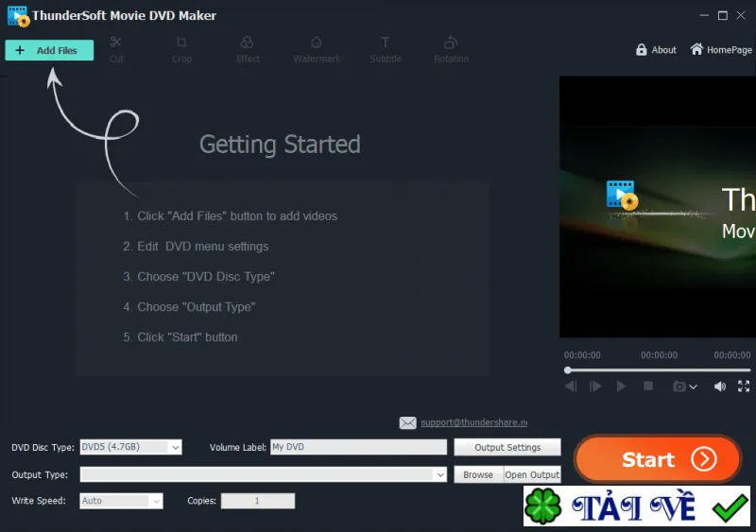The height and width of the screenshot is (532, 756).
Task: Open the support@thundershare email link
Action: coord(474,422)
